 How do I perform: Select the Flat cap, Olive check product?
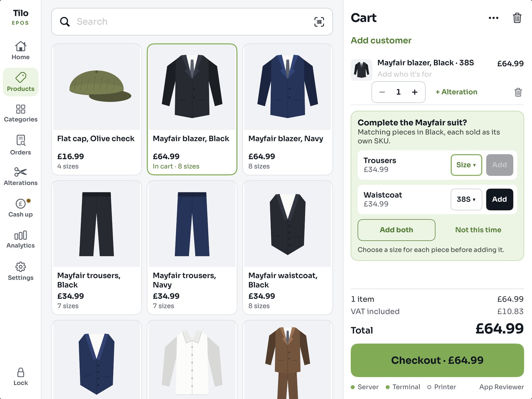96,109
